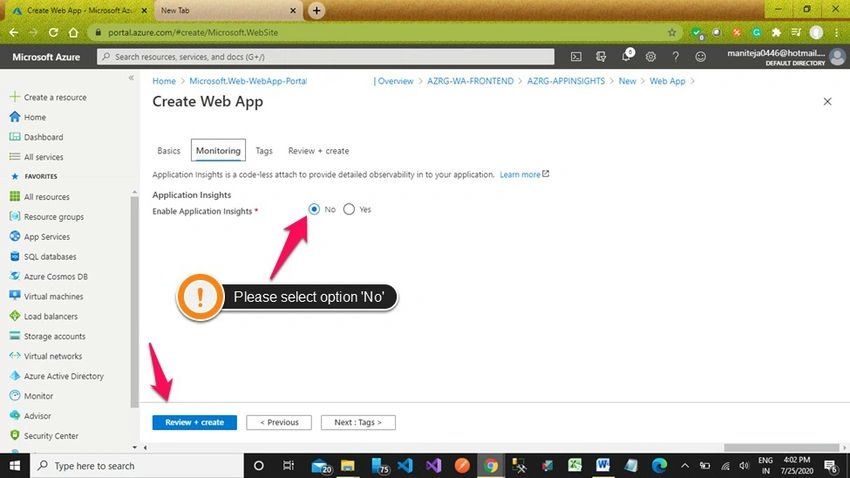The image size is (850, 478).
Task: Open Azure Cloud Shell icon
Action: tap(576, 57)
